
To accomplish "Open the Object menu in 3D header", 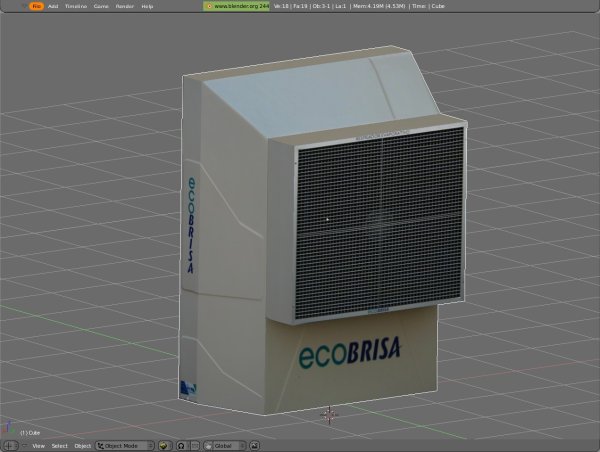I will tap(82, 445).
